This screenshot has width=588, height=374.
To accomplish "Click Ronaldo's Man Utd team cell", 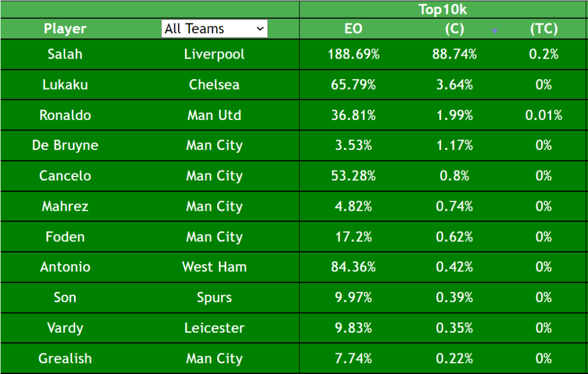I will pyautogui.click(x=215, y=115).
